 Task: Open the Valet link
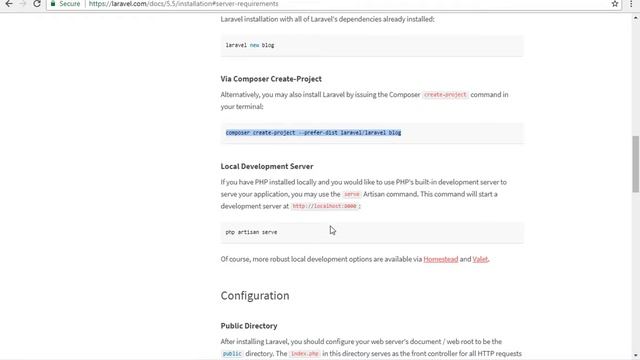point(480,259)
